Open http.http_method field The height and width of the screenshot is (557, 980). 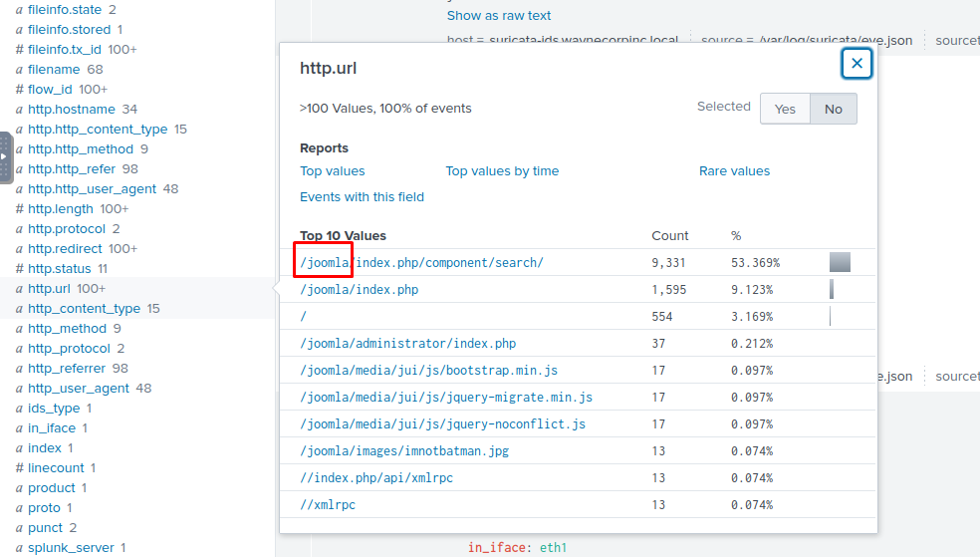tap(81, 149)
